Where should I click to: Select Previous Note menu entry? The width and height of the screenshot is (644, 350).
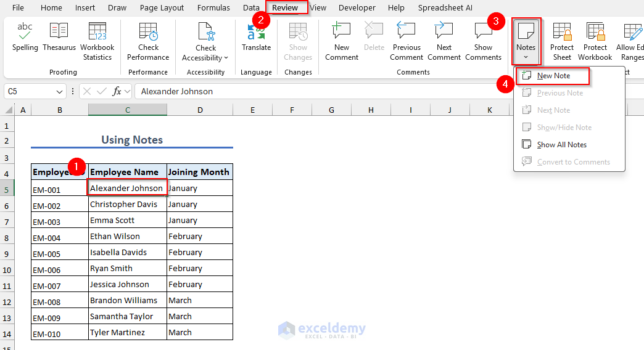(x=569, y=93)
